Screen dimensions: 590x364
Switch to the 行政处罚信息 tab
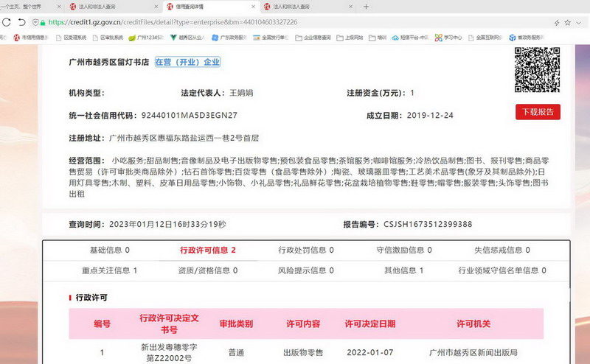click(x=305, y=251)
